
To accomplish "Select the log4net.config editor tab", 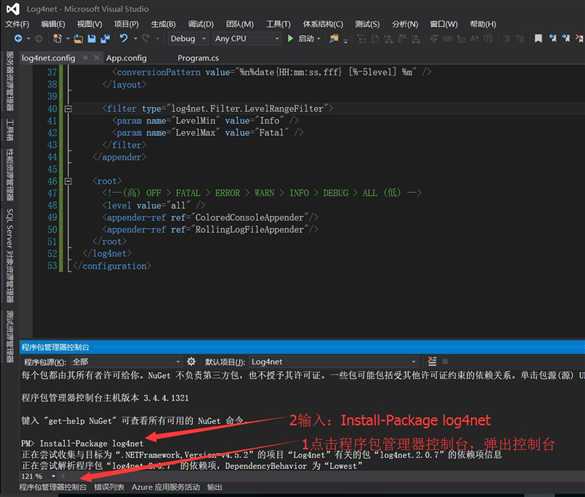I will coord(48,58).
